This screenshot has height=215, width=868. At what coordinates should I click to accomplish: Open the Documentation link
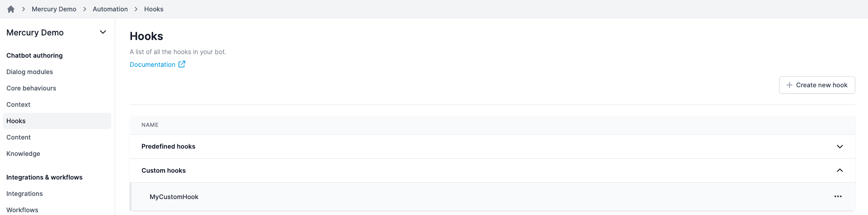tap(152, 65)
